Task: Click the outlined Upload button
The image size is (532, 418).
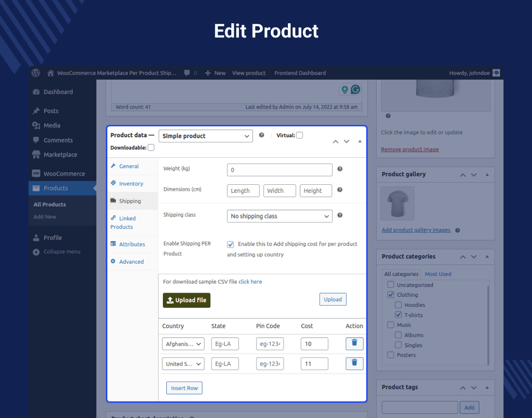Action: coord(333,299)
